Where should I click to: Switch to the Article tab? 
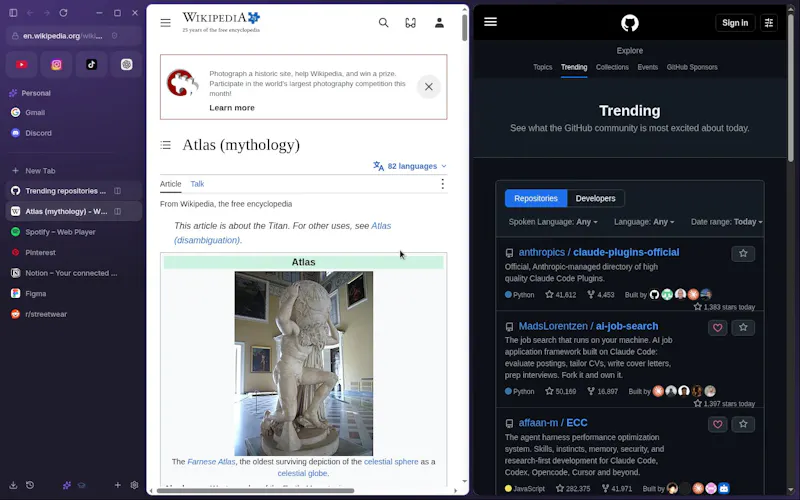coord(170,184)
